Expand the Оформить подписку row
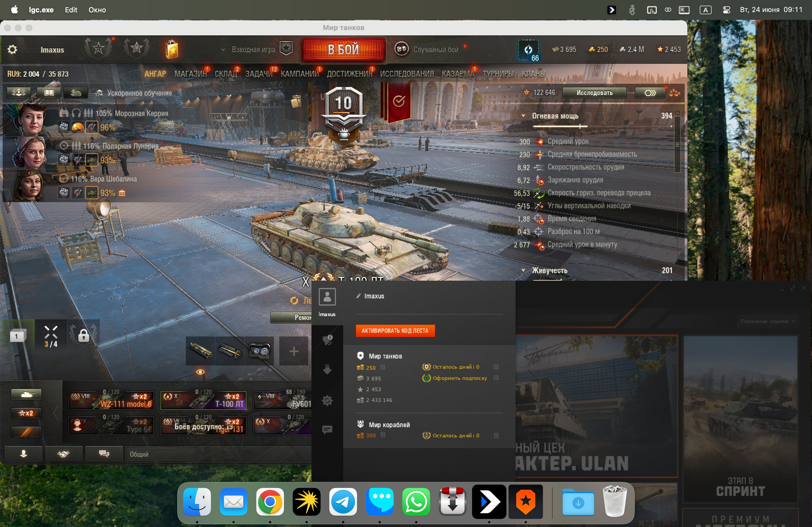Image resolution: width=812 pixels, height=527 pixels. point(496,378)
